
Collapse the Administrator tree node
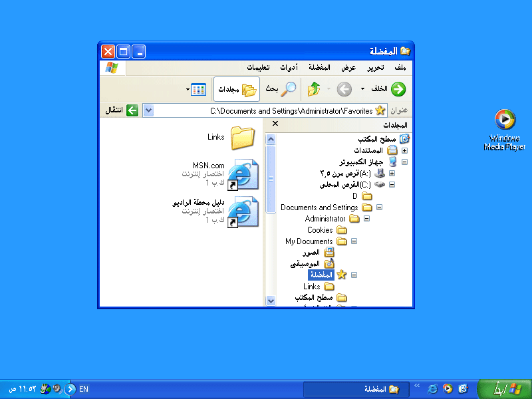pos(367,219)
